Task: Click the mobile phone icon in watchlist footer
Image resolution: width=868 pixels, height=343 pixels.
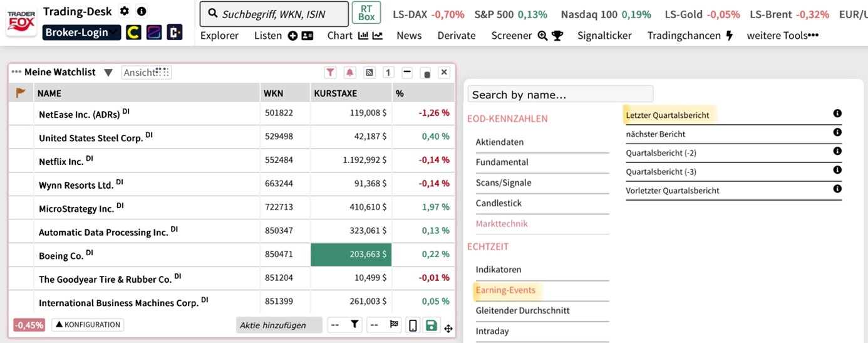Action: tap(413, 325)
